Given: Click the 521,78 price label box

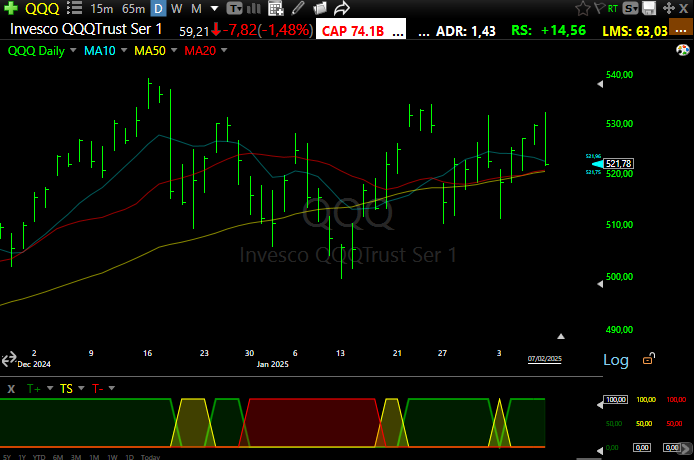Looking at the screenshot, I should point(619,164).
